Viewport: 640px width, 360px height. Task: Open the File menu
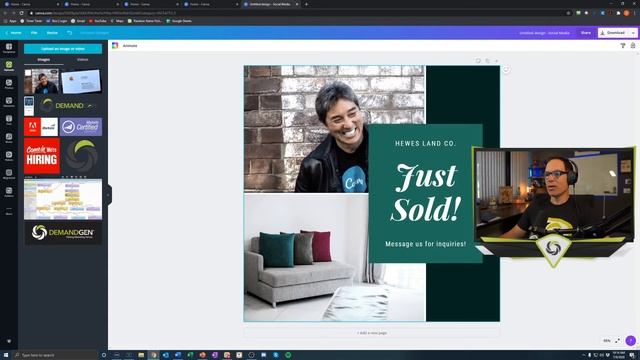point(34,33)
